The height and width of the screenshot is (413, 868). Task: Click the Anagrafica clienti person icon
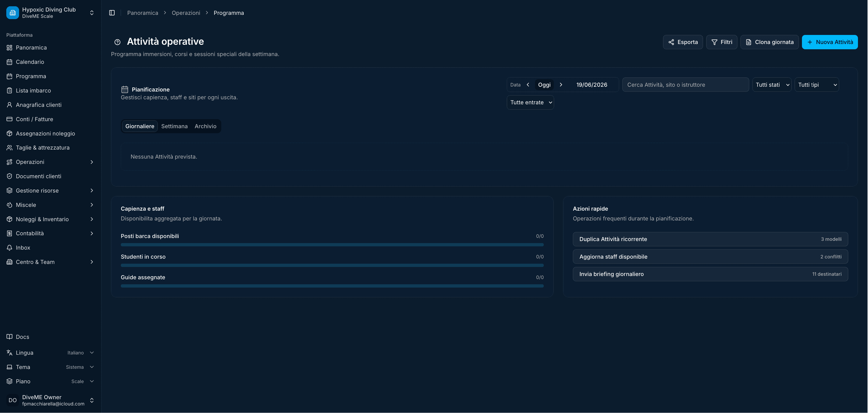point(10,105)
